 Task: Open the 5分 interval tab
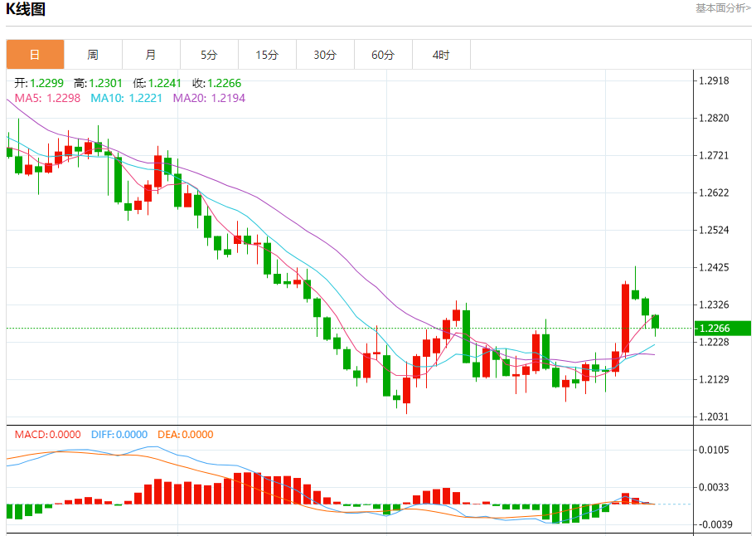click(209, 55)
